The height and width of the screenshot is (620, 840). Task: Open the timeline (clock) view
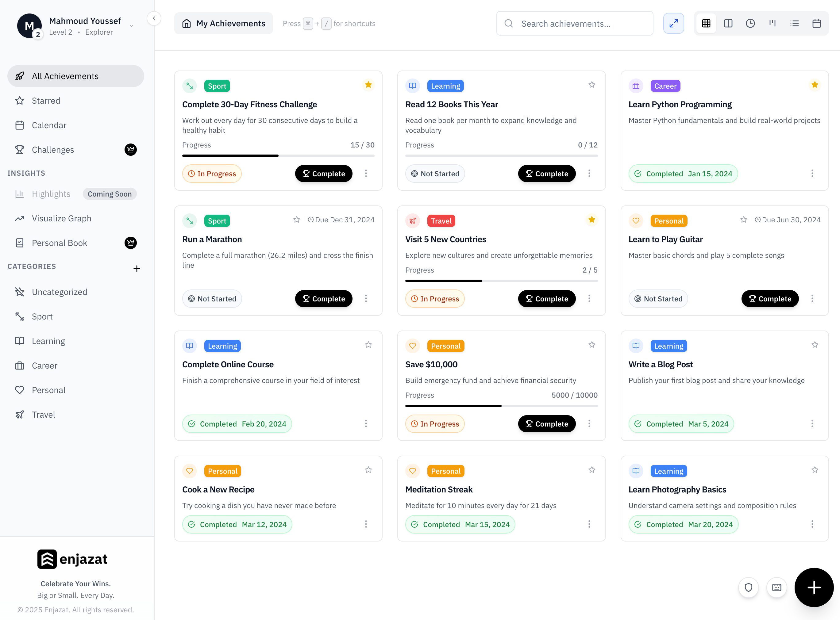[750, 23]
